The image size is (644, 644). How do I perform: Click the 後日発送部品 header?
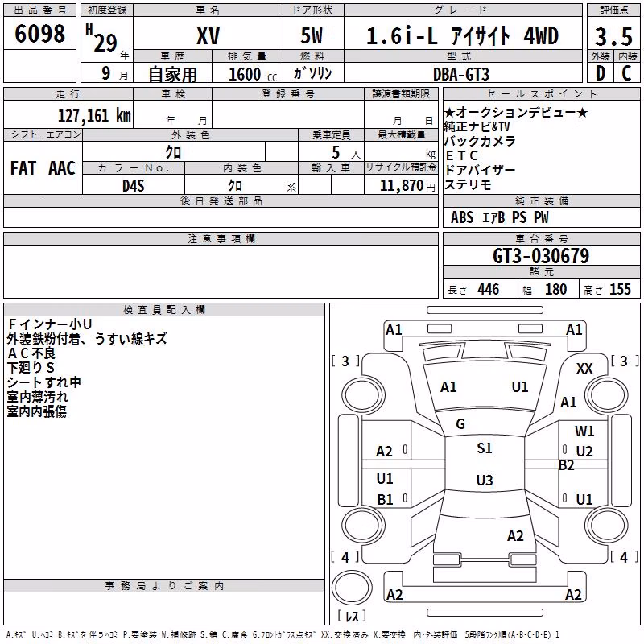[221, 201]
